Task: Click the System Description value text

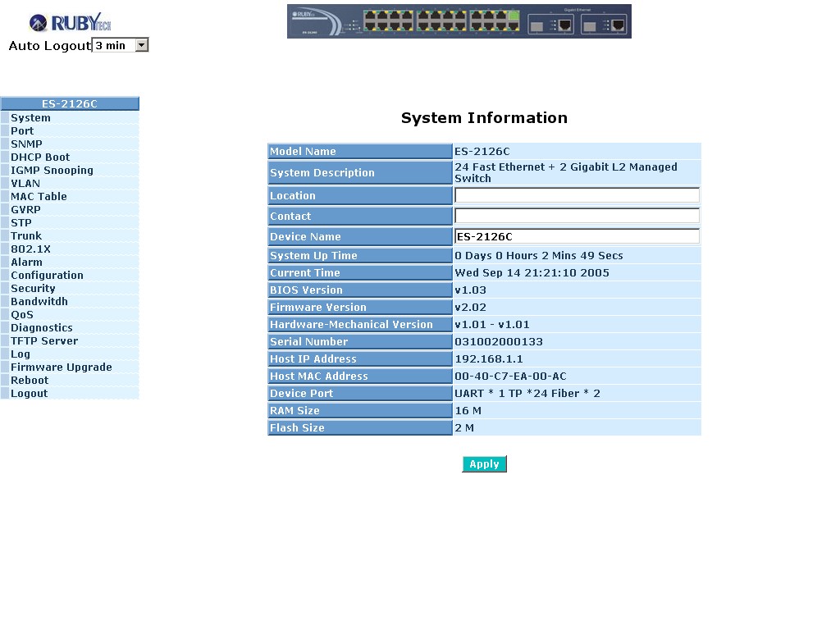Action: point(566,172)
